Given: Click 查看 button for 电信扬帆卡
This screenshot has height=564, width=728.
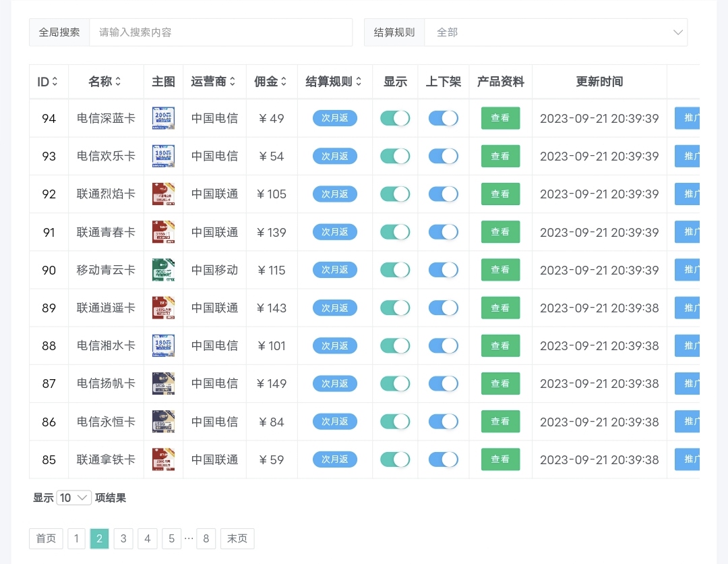Looking at the screenshot, I should (500, 383).
